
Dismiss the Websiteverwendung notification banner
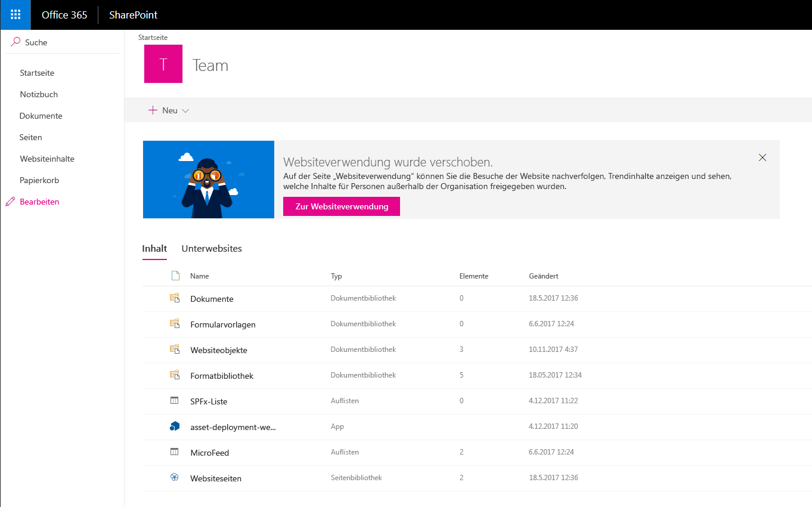[x=763, y=157]
